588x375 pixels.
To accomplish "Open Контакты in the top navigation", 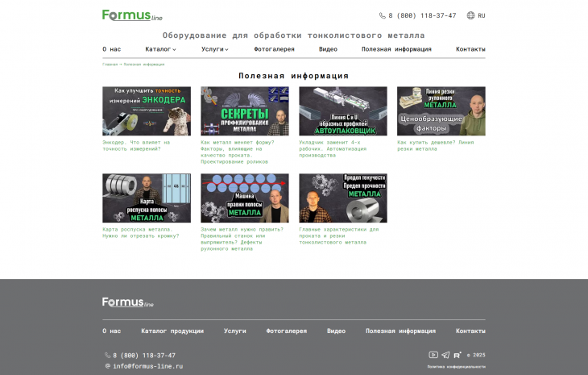I will (x=470, y=49).
